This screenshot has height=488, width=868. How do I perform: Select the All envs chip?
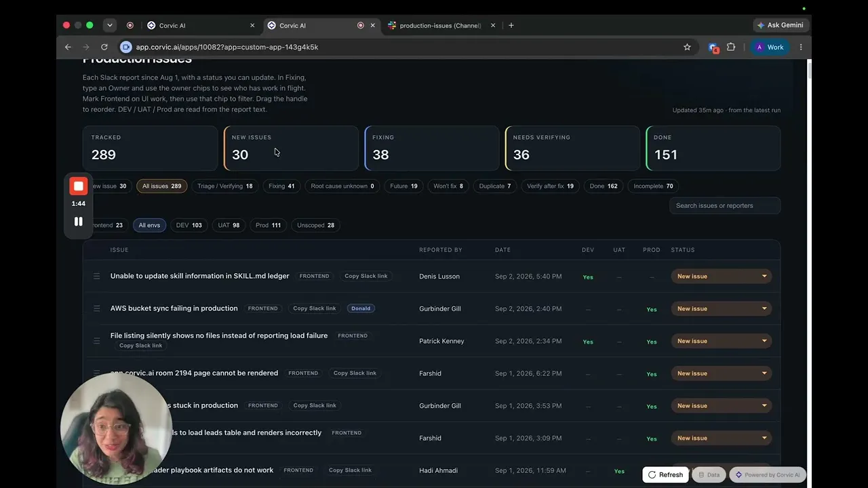pos(150,225)
